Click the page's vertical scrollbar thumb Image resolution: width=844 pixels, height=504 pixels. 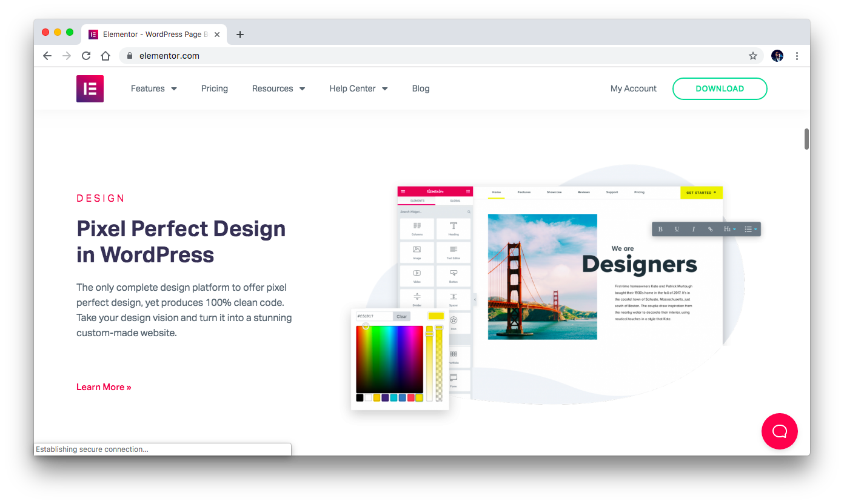pos(806,139)
